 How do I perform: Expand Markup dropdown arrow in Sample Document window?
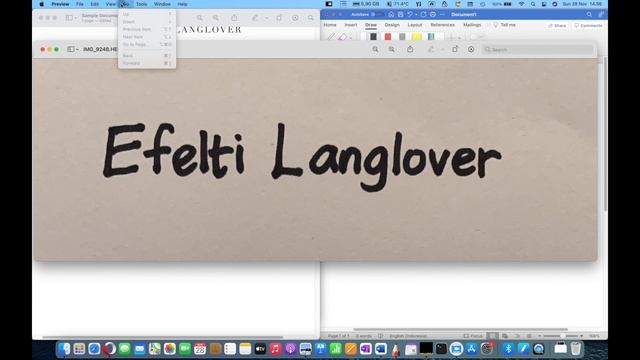click(267, 18)
